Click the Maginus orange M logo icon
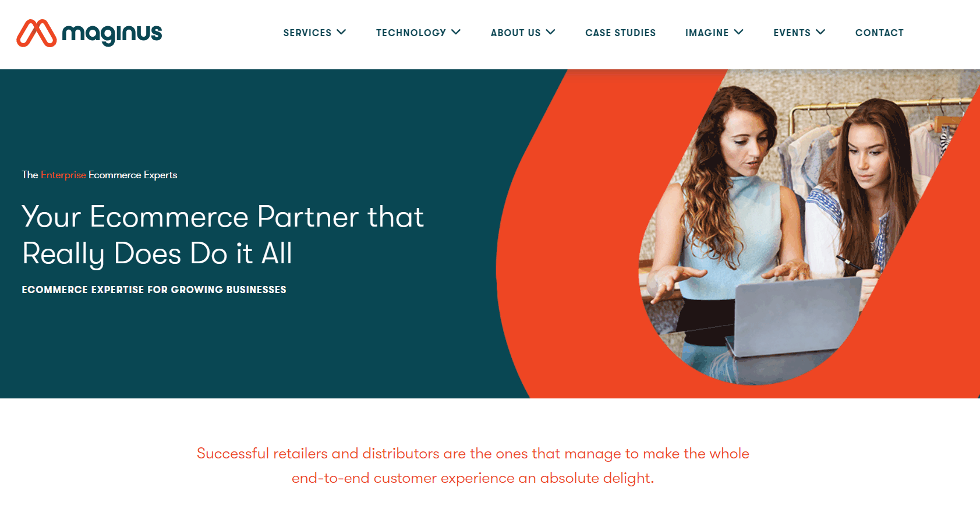Viewport: 980px width, 505px height. tap(37, 33)
